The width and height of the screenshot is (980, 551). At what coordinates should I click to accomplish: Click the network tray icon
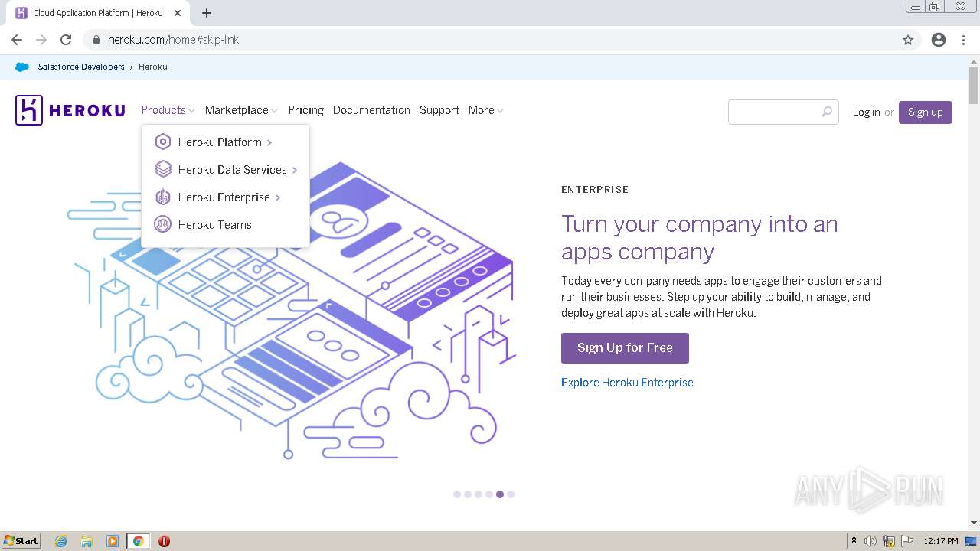click(889, 541)
